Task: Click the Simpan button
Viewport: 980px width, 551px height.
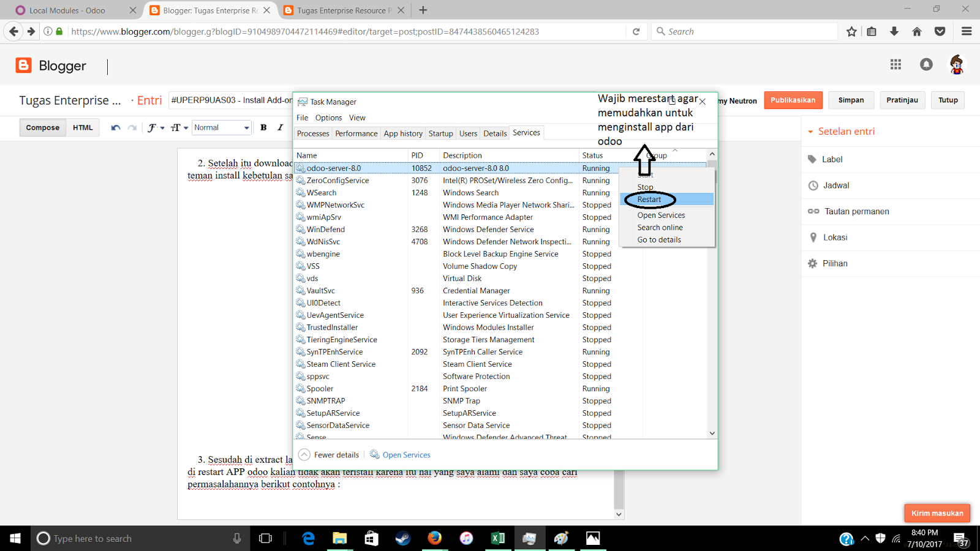Action: point(851,100)
